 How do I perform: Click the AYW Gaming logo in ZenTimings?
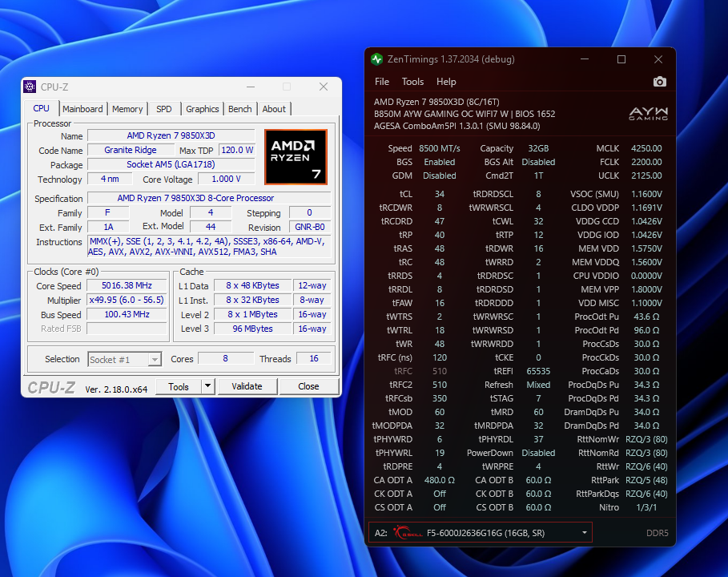click(648, 114)
